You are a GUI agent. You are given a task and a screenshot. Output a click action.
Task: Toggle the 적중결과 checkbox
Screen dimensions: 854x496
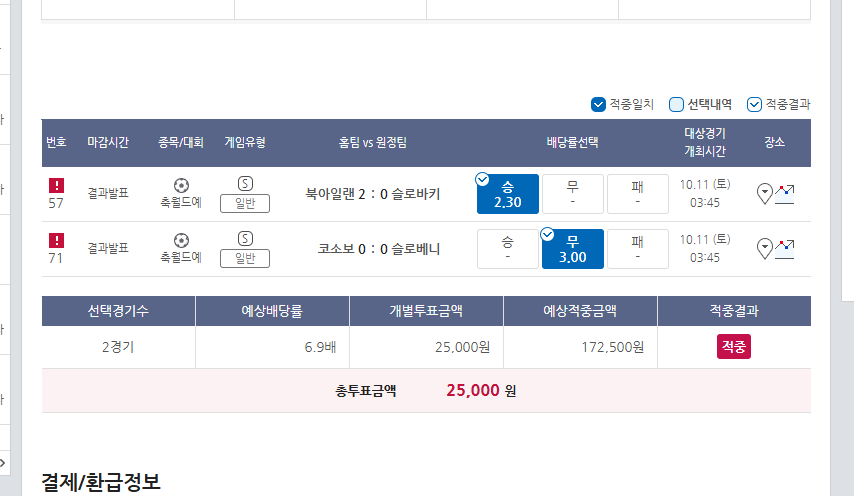tap(755, 104)
